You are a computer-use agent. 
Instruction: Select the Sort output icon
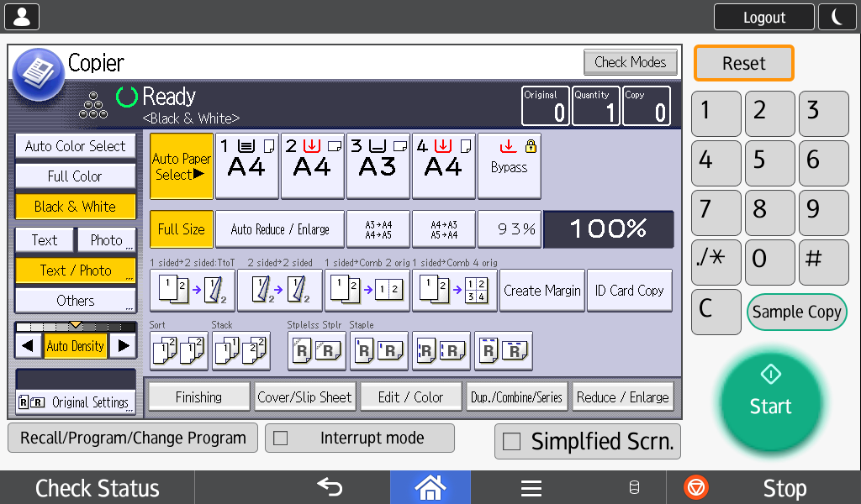point(179,350)
